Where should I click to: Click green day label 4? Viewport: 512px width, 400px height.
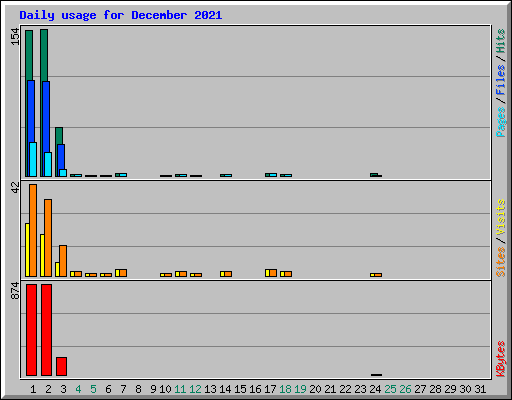pyautogui.click(x=78, y=389)
